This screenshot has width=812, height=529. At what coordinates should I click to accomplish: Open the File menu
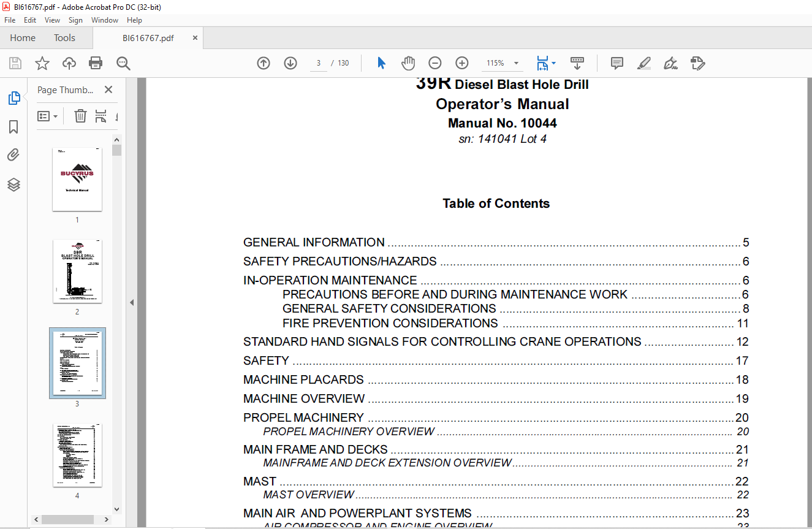pos(10,20)
